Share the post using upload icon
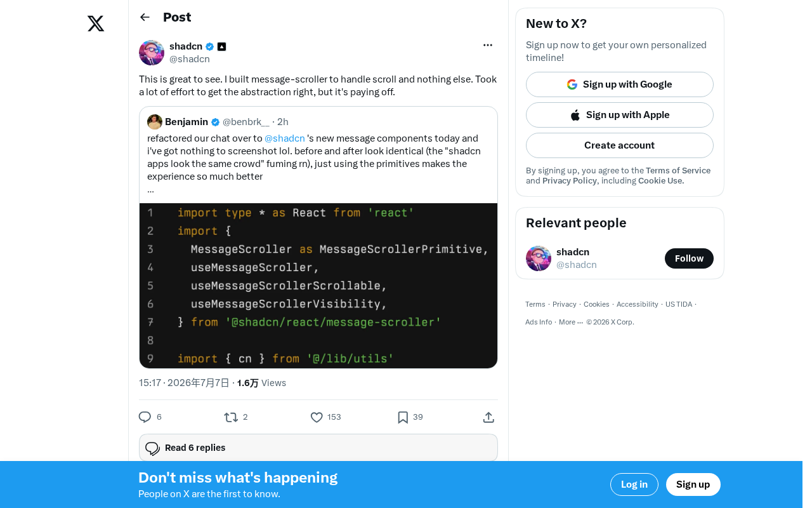 [488, 417]
